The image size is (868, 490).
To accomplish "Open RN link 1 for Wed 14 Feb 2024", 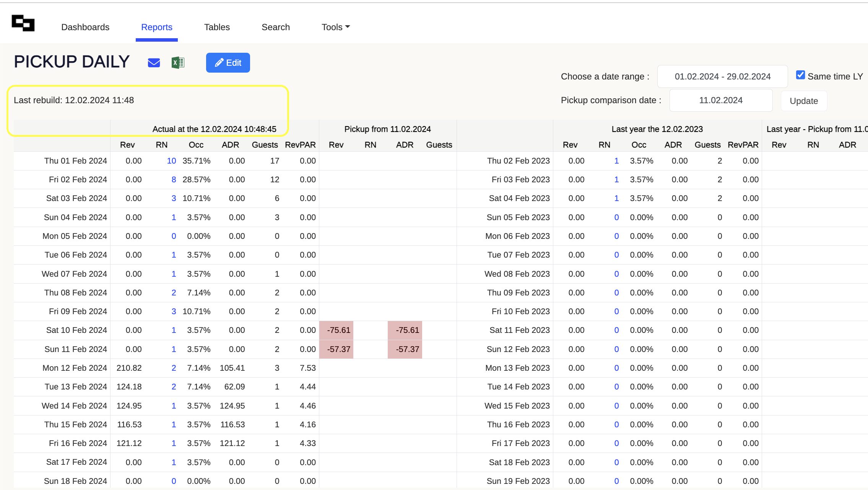I will pyautogui.click(x=174, y=406).
